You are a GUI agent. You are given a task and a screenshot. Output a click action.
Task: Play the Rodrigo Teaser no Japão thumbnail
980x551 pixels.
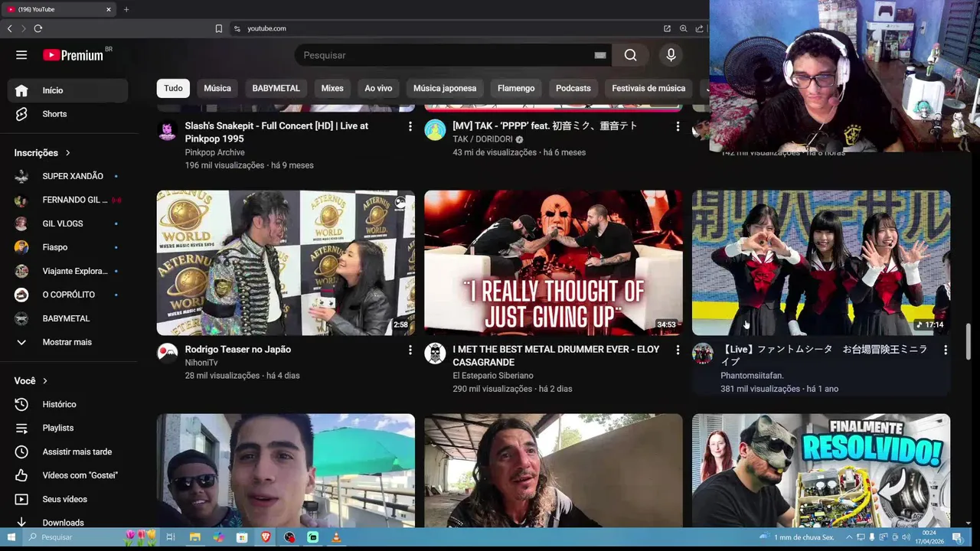(x=286, y=262)
